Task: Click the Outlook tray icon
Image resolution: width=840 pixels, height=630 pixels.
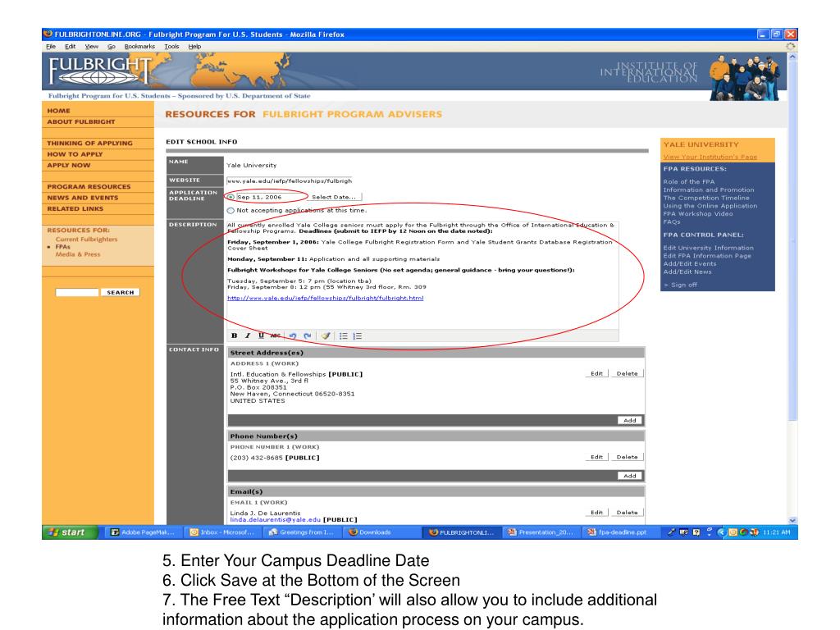Action: point(733,532)
